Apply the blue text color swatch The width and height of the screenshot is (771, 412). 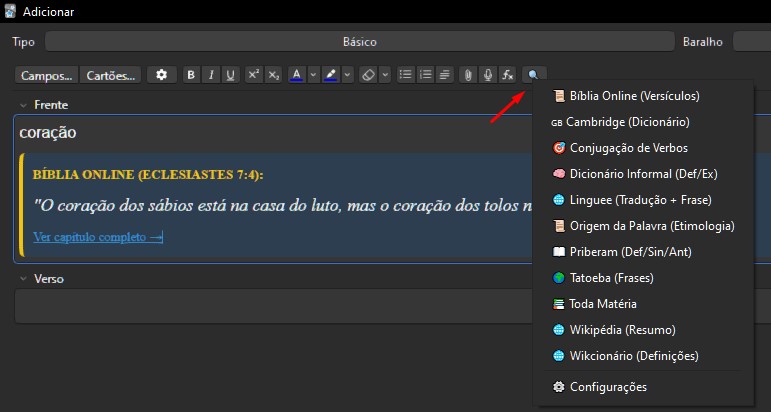click(297, 75)
